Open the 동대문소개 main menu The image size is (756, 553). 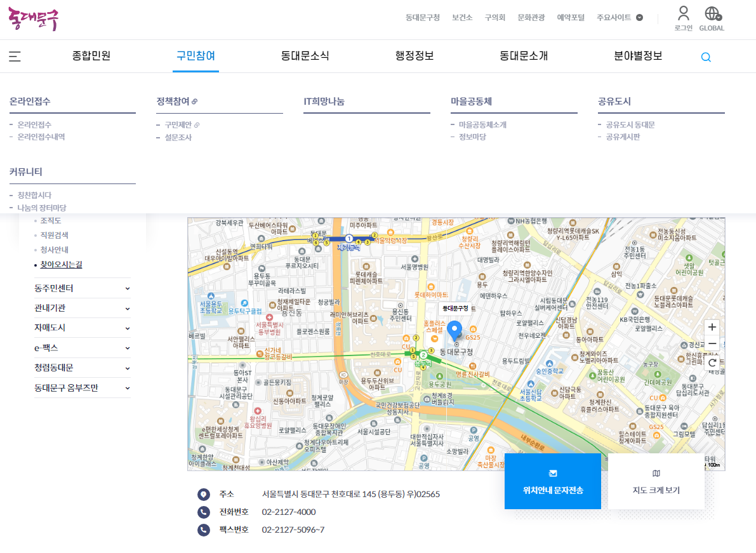tap(524, 56)
